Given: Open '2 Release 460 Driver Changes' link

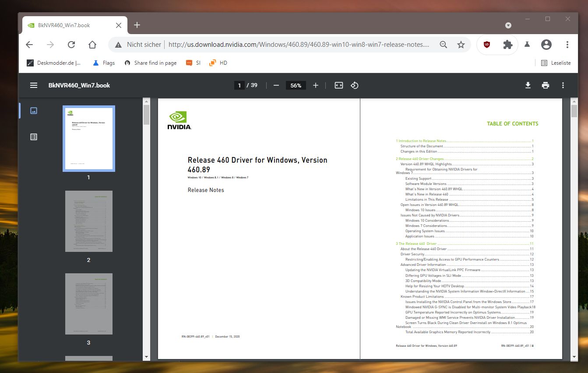Looking at the screenshot, I should (x=465, y=159).
